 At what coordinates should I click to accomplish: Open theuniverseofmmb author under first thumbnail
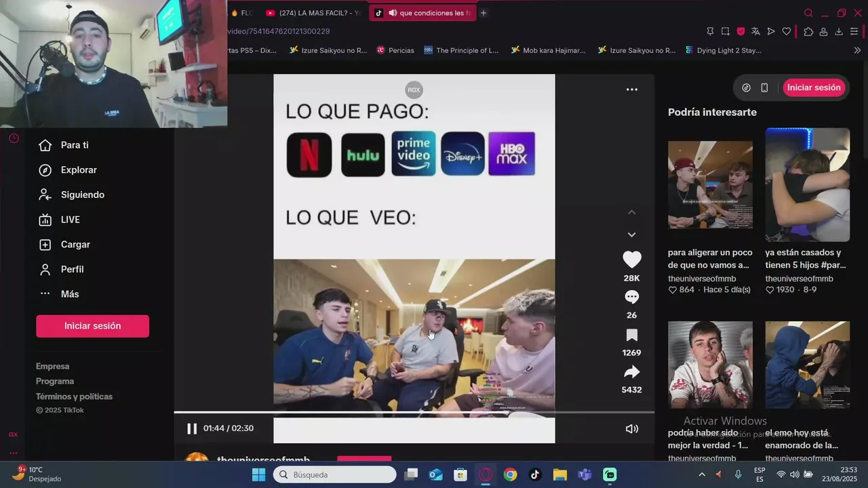(702, 279)
